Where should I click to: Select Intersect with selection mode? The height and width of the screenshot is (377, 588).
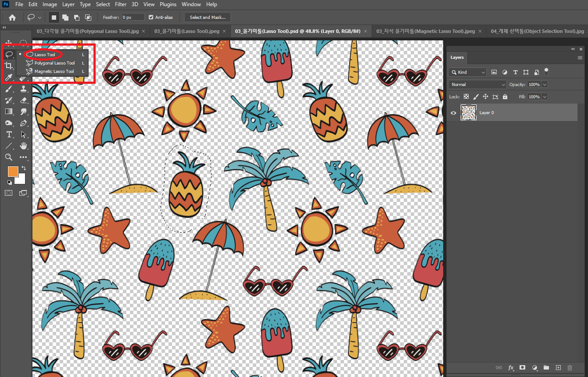[x=88, y=17]
